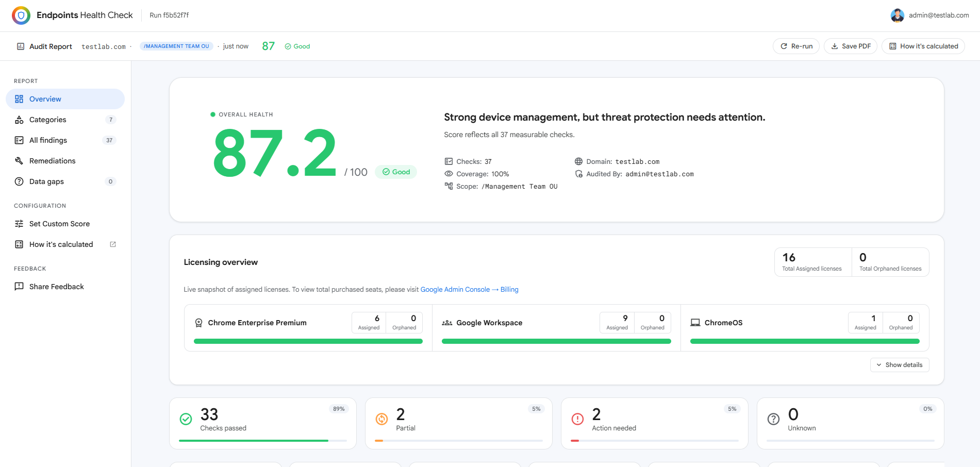Image resolution: width=980 pixels, height=467 pixels.
Task: Click the Categories shapes icon
Action: coord(19,120)
